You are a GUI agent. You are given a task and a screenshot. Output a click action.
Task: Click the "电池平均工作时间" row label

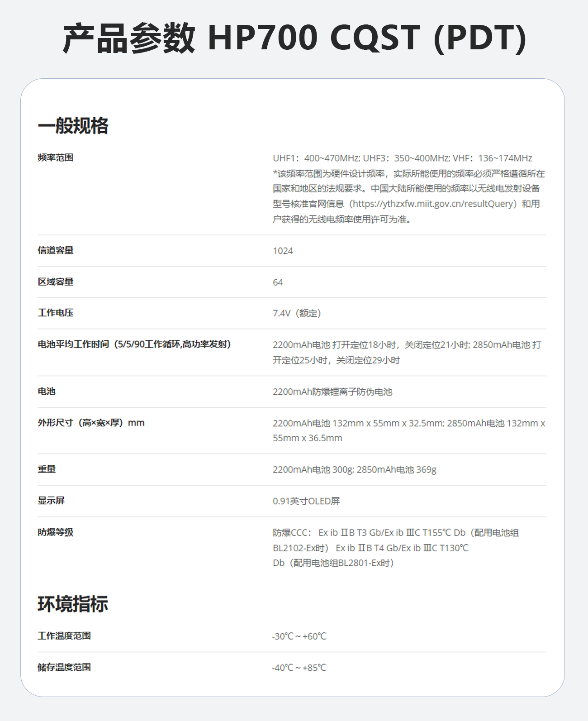coord(134,344)
